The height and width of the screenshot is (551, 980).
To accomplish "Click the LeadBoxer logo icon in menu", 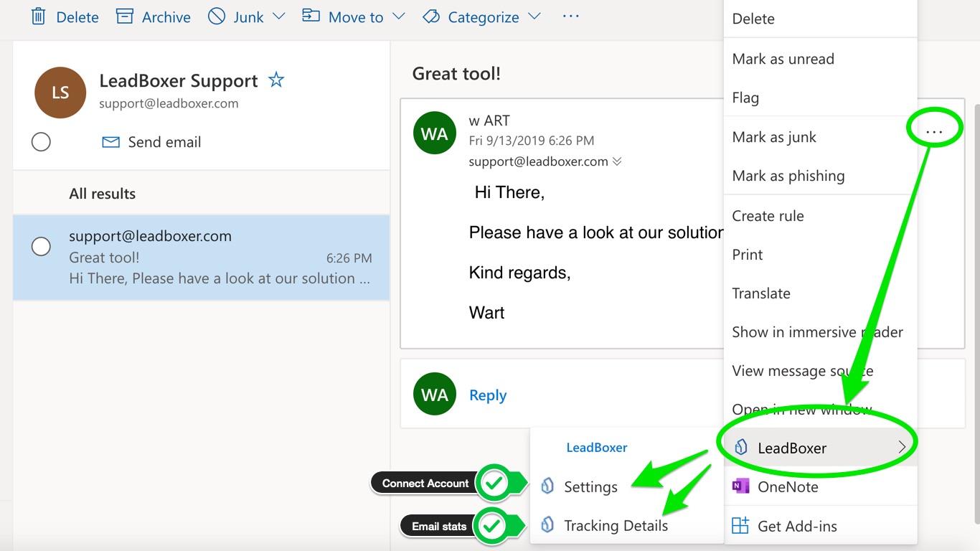I will point(742,448).
